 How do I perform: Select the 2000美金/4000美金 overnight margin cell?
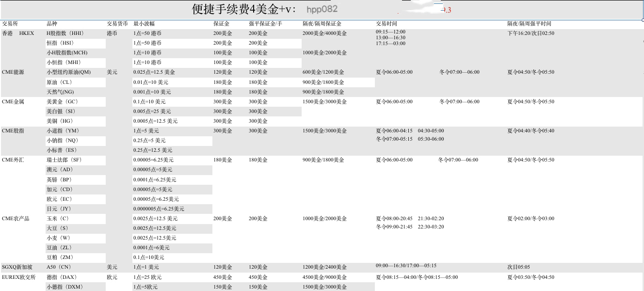tap(325, 33)
